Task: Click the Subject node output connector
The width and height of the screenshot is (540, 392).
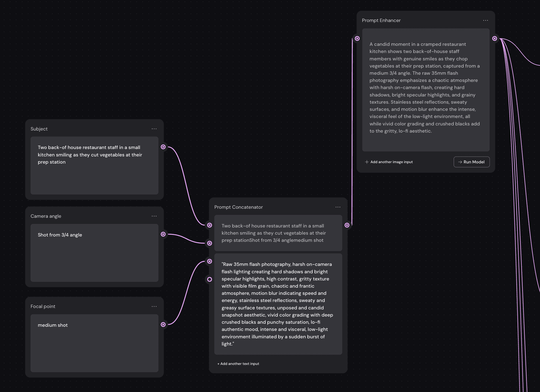Action: [163, 147]
